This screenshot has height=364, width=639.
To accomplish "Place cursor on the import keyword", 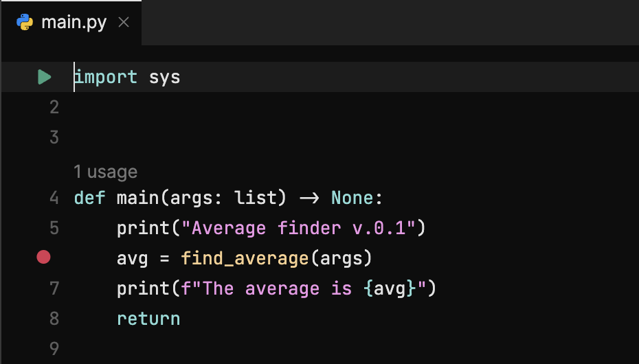I will (x=106, y=77).
